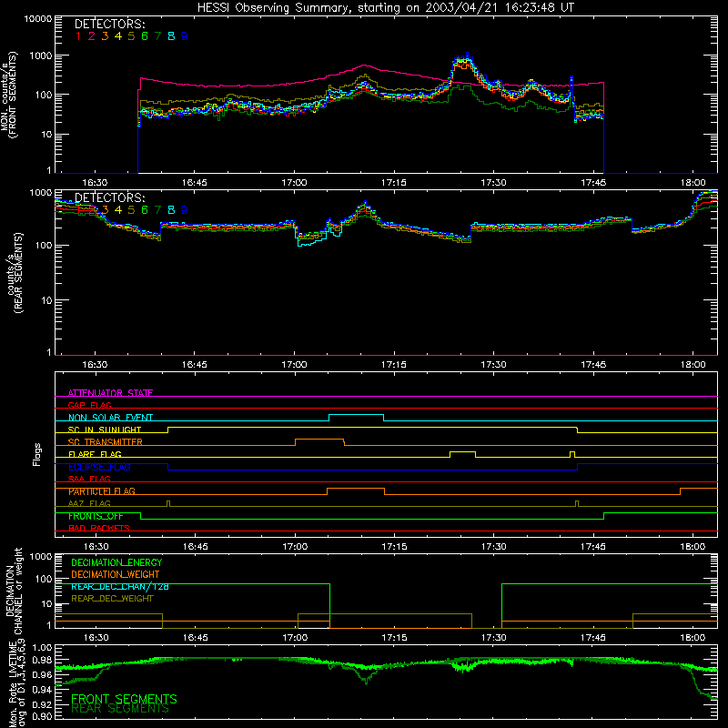This screenshot has height=728, width=728.
Task: Click the BAD_PACKETS flag label
Action: tap(99, 528)
